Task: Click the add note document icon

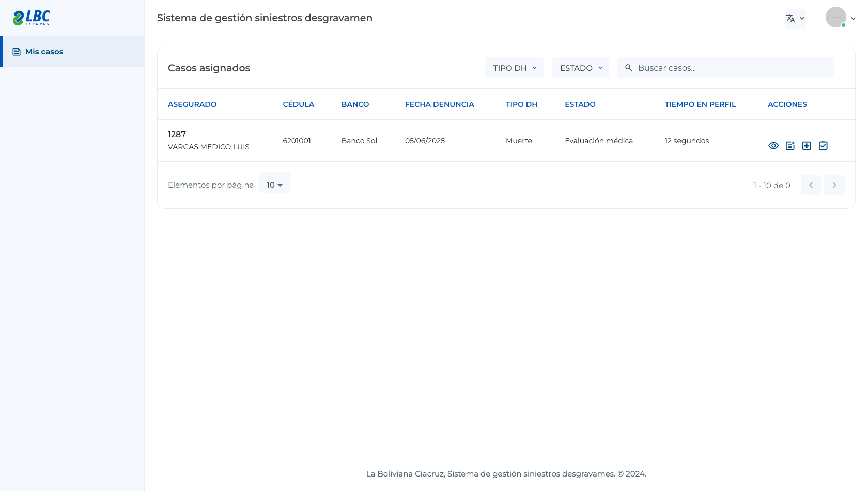Action: [x=790, y=146]
